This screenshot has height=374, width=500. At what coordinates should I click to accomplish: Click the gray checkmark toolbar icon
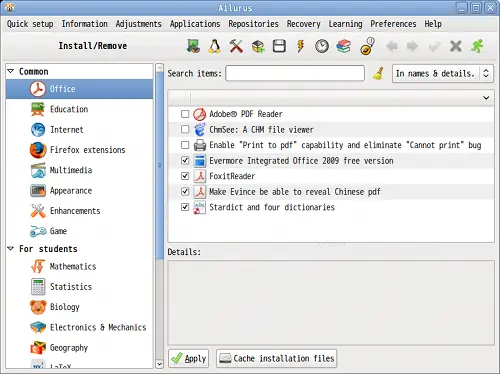tap(434, 46)
